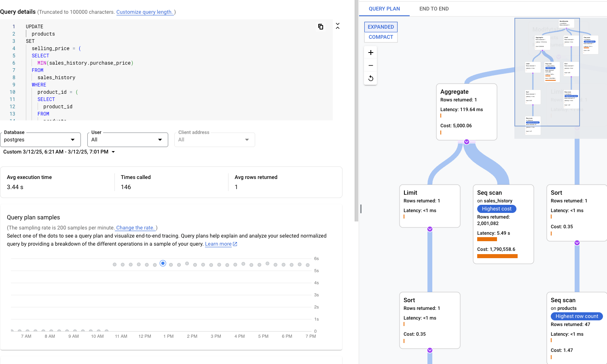
Task: Zoom in on the query plan diagram
Action: pyautogui.click(x=370, y=53)
